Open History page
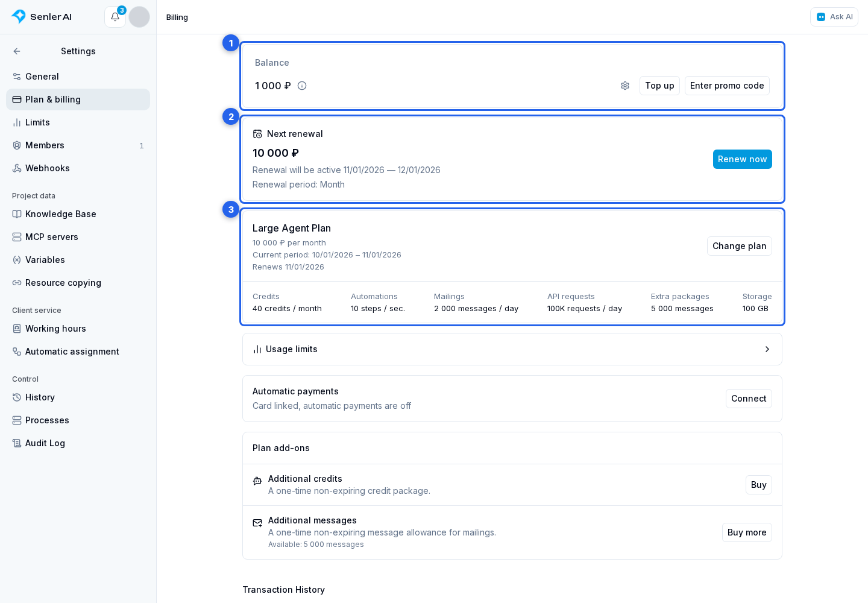This screenshot has width=868, height=603. click(78, 397)
